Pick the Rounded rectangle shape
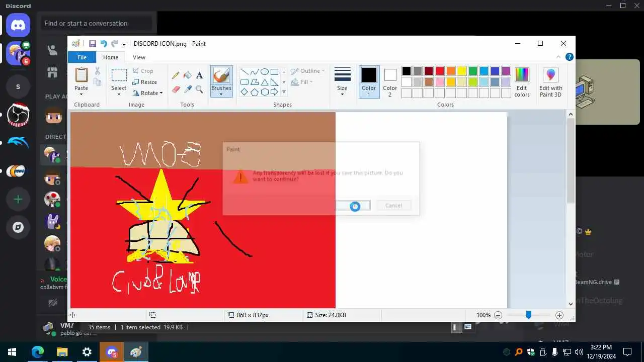This screenshot has width=644, height=362. pos(244,82)
